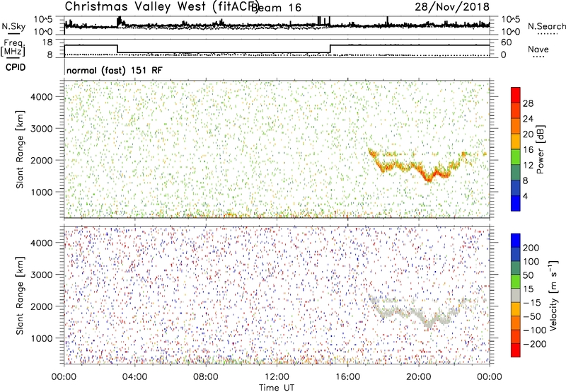
Task: Click the 'Nave' legend label
Action: [538, 49]
